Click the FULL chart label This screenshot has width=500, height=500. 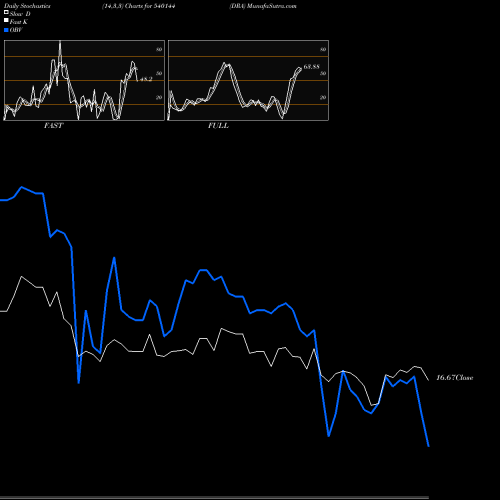coord(218,126)
